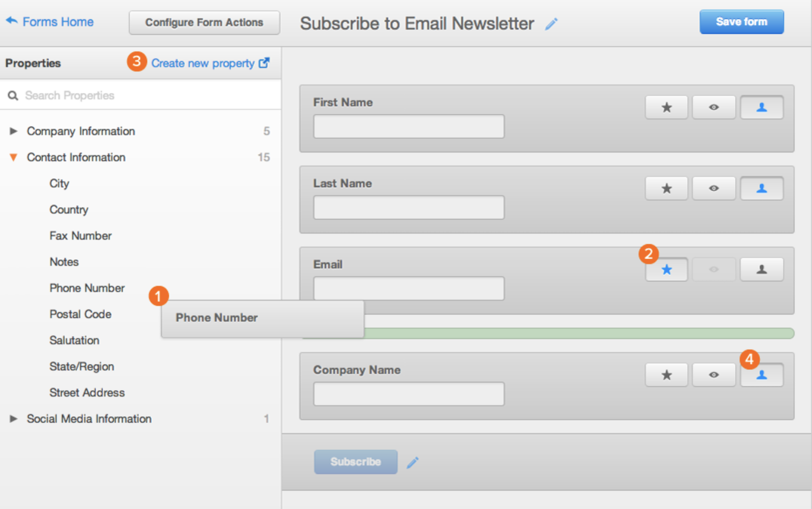Collapse the Contact Information group
The height and width of the screenshot is (509, 812).
point(13,157)
